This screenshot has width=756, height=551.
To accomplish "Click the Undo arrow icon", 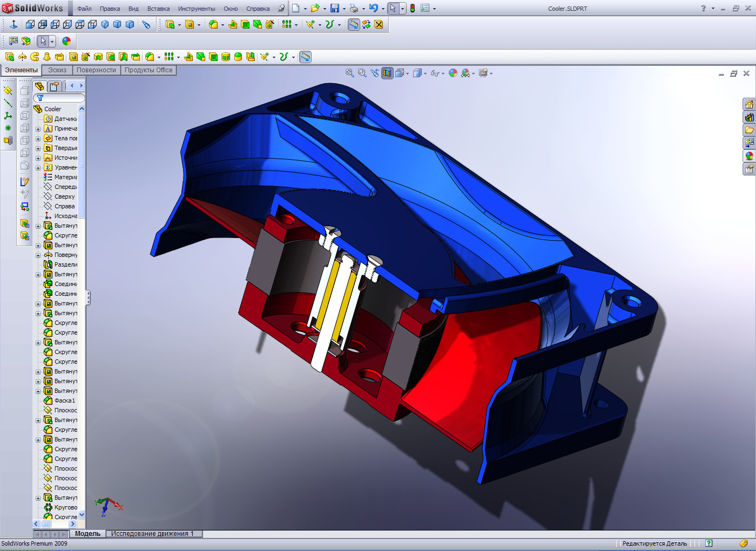I will 373,8.
